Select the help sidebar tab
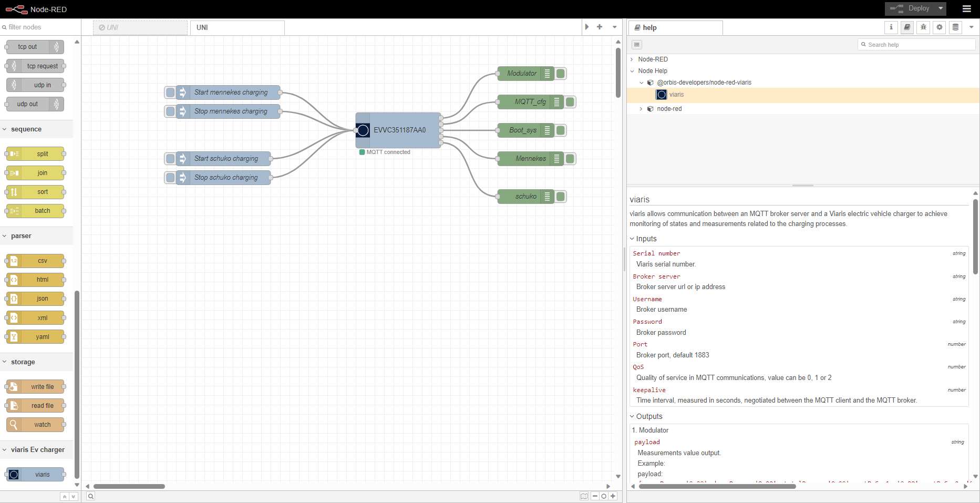This screenshot has height=503, width=980. [676, 28]
